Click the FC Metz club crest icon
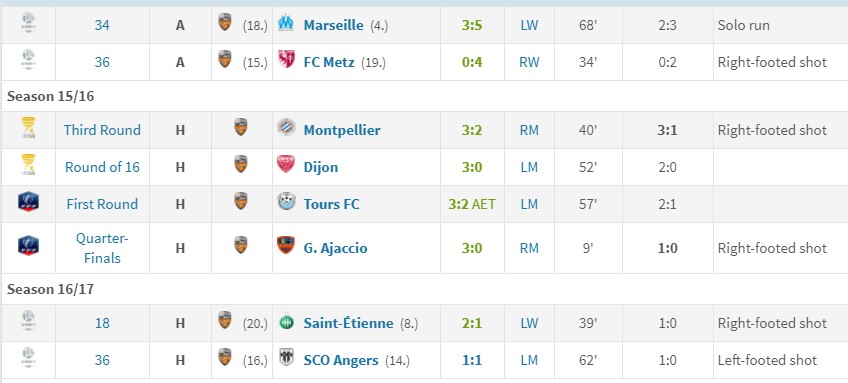Image resolution: width=848 pixels, height=383 pixels. (x=286, y=60)
